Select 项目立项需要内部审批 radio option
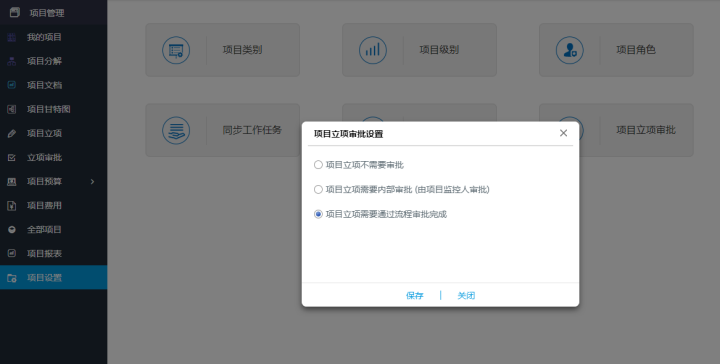The height and width of the screenshot is (364, 720). [x=318, y=189]
